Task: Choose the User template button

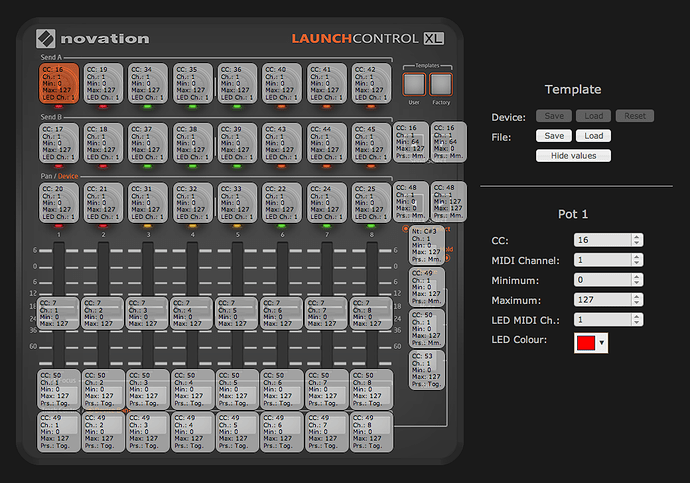Action: tap(414, 84)
